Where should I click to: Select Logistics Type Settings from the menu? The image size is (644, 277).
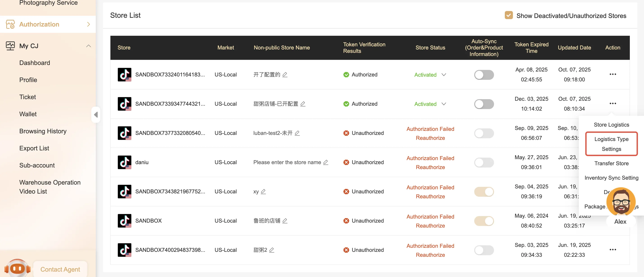[611, 144]
